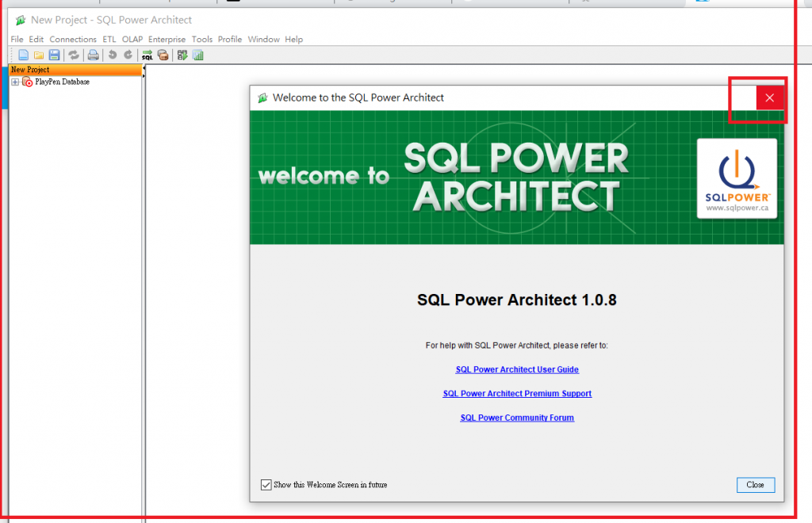
Task: Collapse the left tree panel via divider arrow
Action: point(144,68)
